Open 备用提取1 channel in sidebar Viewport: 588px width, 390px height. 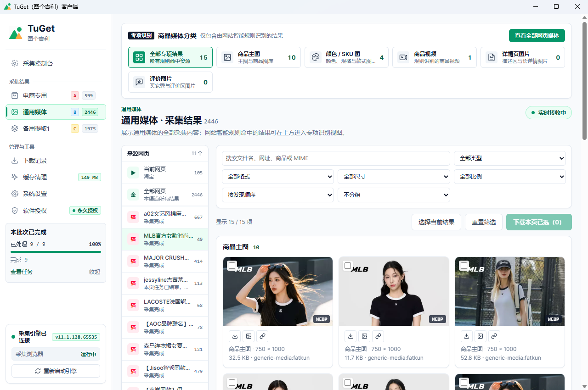coord(56,128)
